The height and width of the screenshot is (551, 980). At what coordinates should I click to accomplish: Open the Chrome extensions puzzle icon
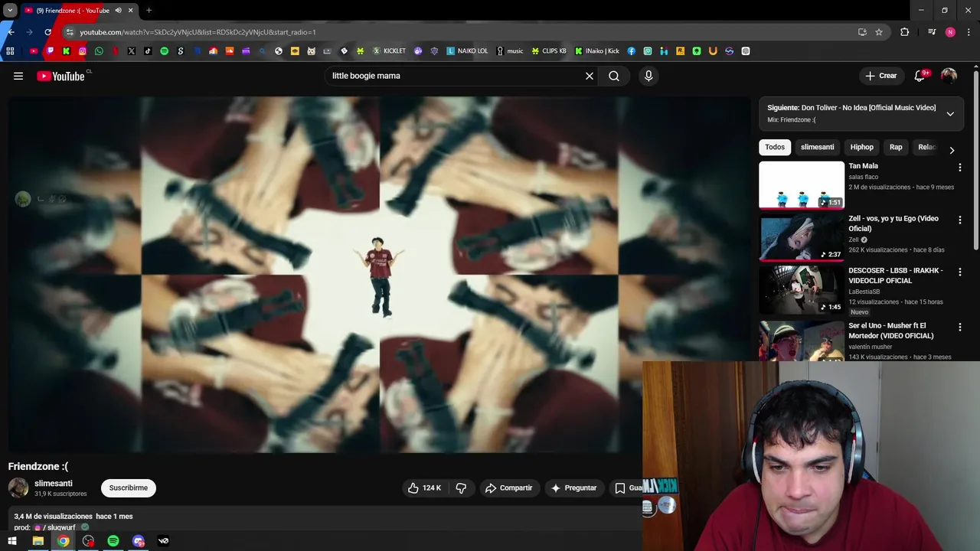click(905, 32)
